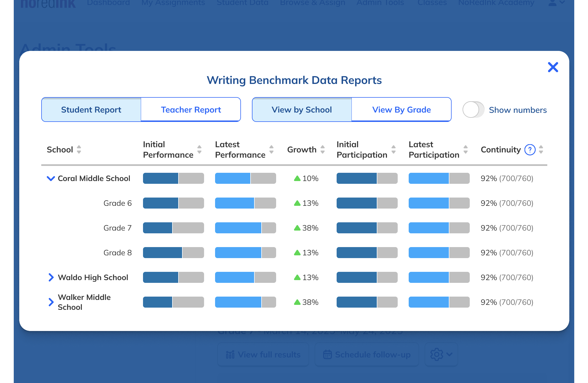
Task: Expand the Walker Middle School row
Action: coord(51,302)
